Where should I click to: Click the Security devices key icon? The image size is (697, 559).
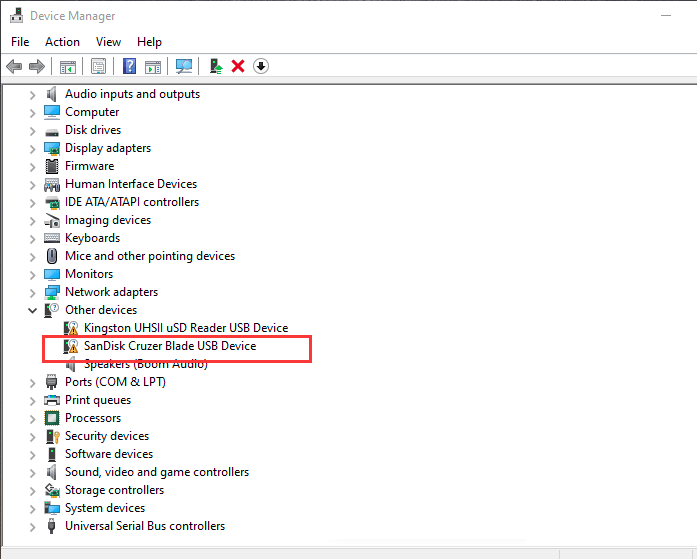pyautogui.click(x=52, y=436)
